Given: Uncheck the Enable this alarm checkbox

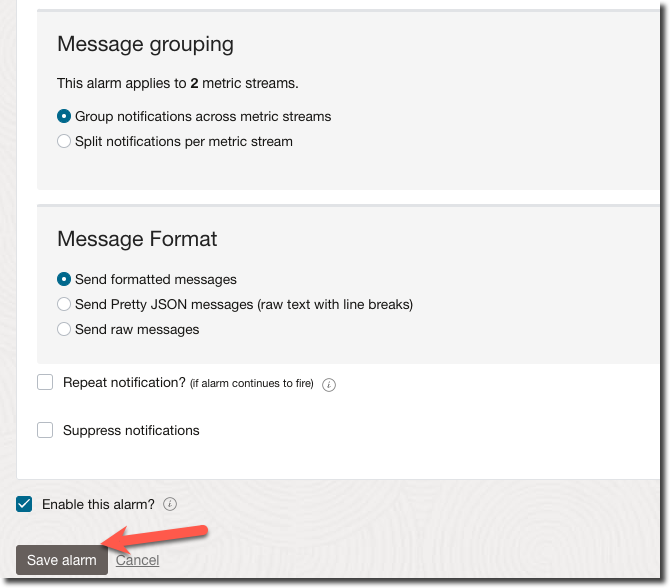Looking at the screenshot, I should (x=24, y=504).
